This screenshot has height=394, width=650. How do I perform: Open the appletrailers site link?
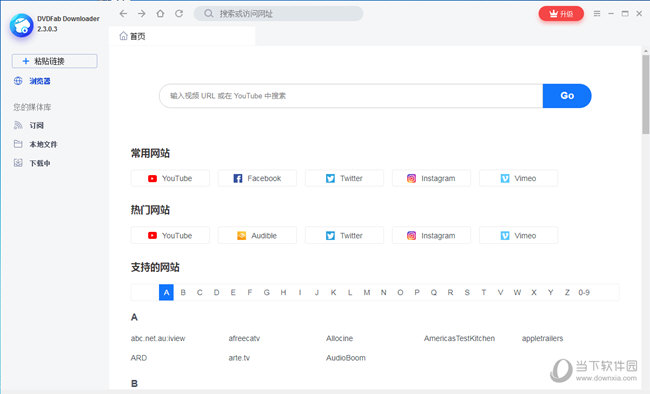pyautogui.click(x=542, y=338)
